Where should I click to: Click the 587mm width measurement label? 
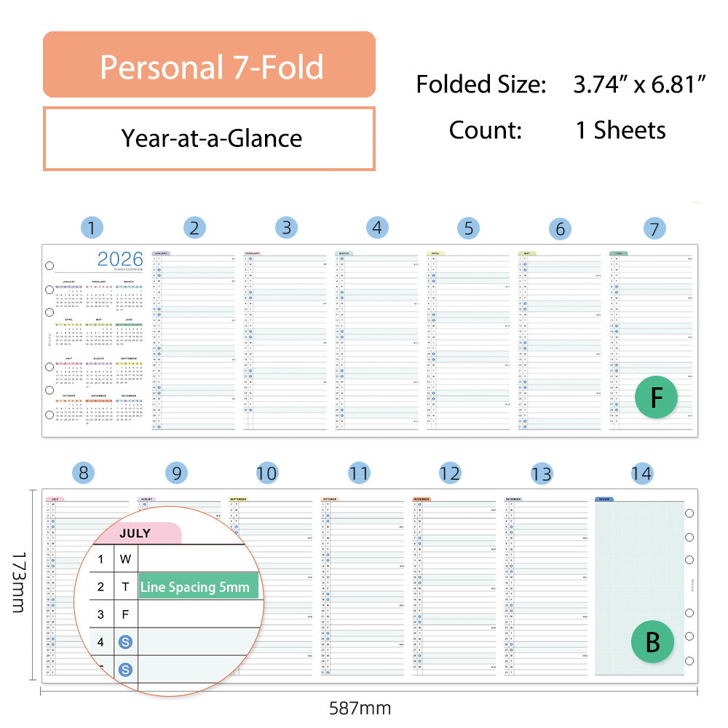[x=360, y=708]
